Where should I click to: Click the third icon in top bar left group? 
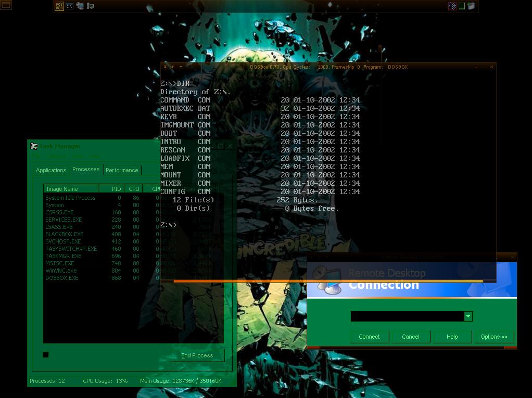(80, 6)
